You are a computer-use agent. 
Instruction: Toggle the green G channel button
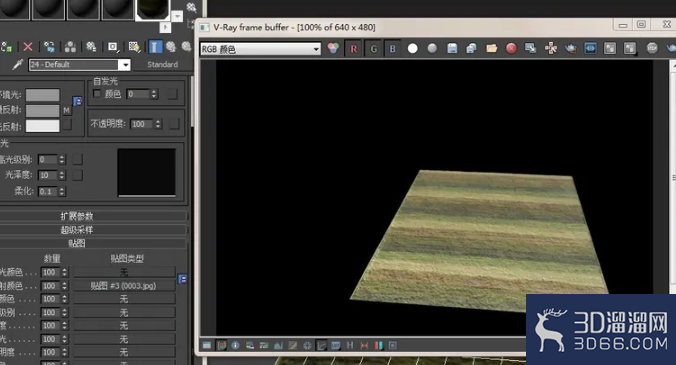click(373, 49)
